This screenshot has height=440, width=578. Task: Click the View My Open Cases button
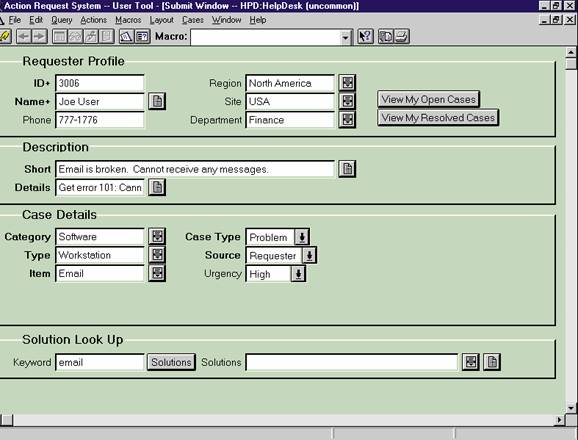(x=428, y=99)
